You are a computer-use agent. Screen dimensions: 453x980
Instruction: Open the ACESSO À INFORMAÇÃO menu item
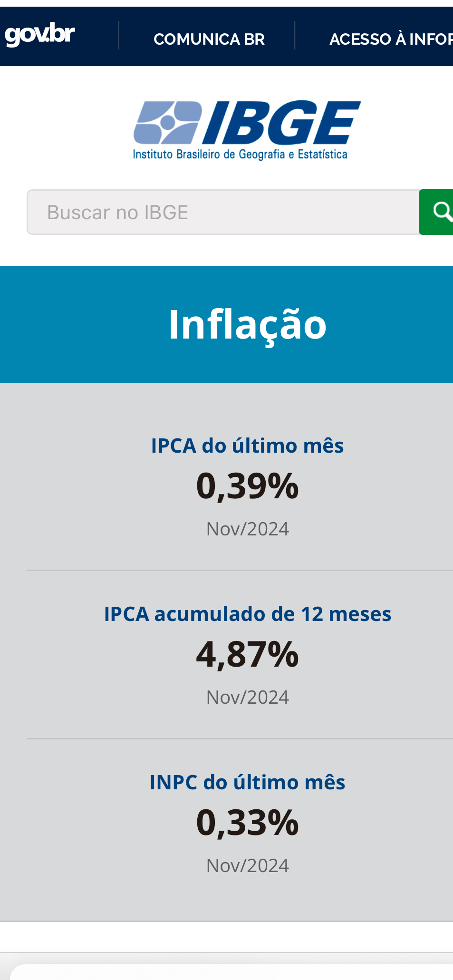click(x=391, y=39)
